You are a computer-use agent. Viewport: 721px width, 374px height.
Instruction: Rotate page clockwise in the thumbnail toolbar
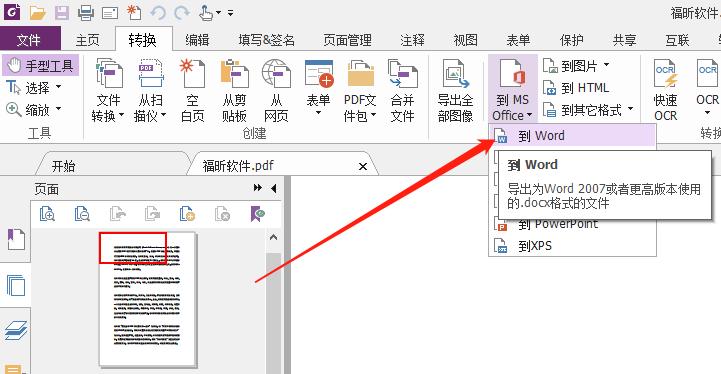click(152, 214)
